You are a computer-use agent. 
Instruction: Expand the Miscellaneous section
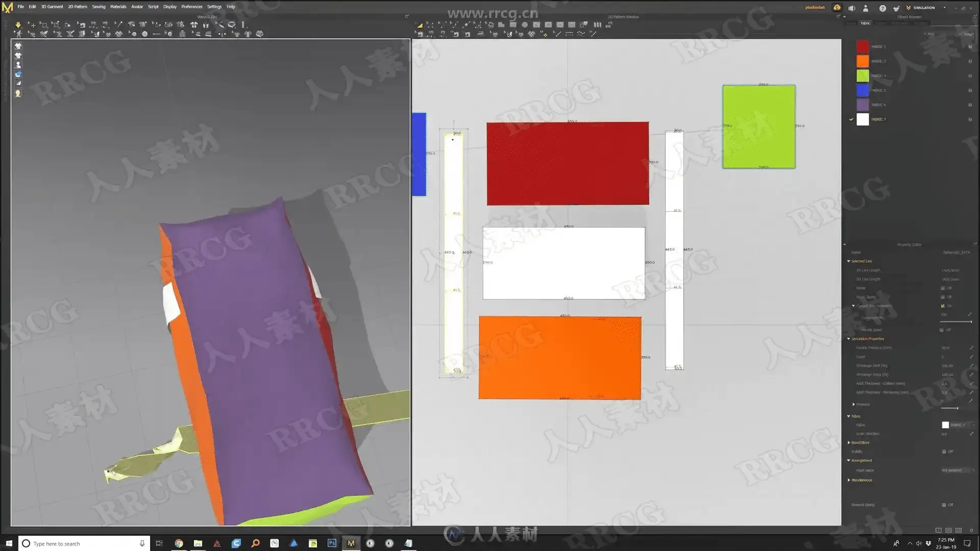[849, 480]
